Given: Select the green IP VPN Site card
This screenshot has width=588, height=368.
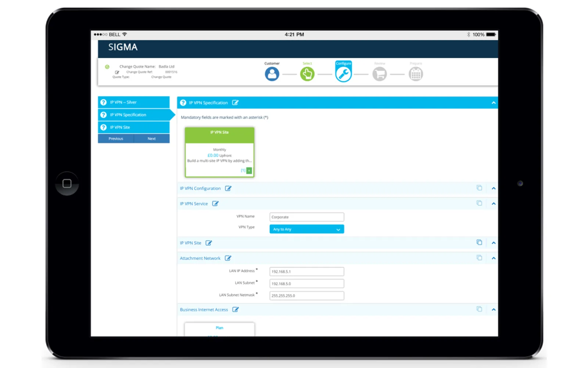Looking at the screenshot, I should point(219,152).
